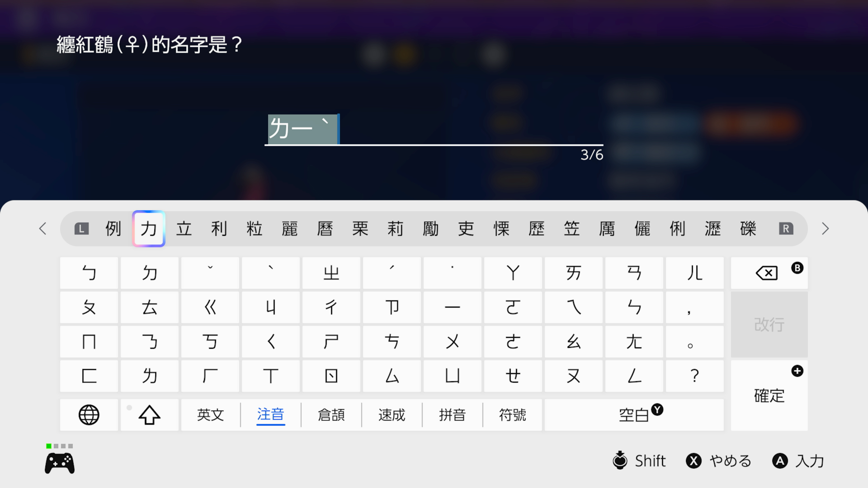Switch to 倉頡 input mode

[x=331, y=414]
